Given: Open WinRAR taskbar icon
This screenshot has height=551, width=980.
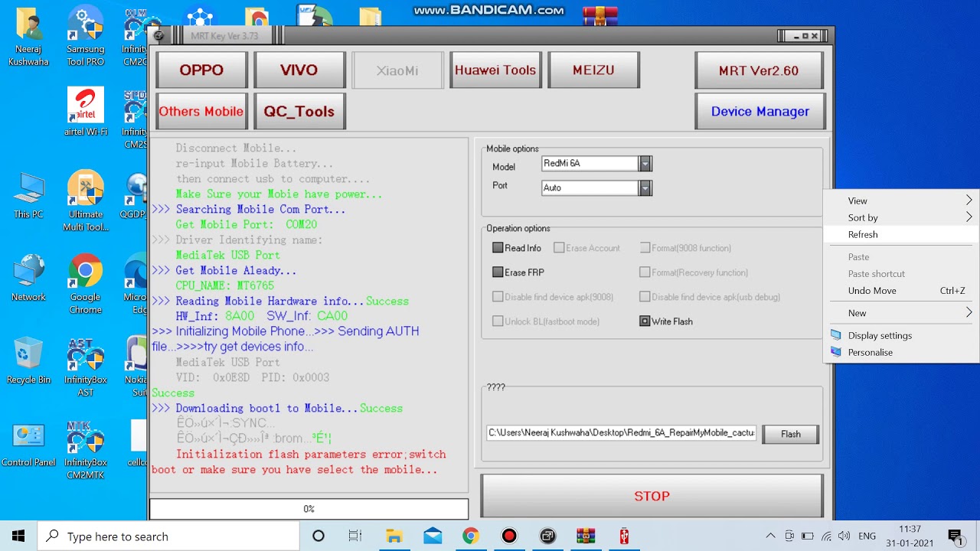Looking at the screenshot, I should tap(586, 536).
